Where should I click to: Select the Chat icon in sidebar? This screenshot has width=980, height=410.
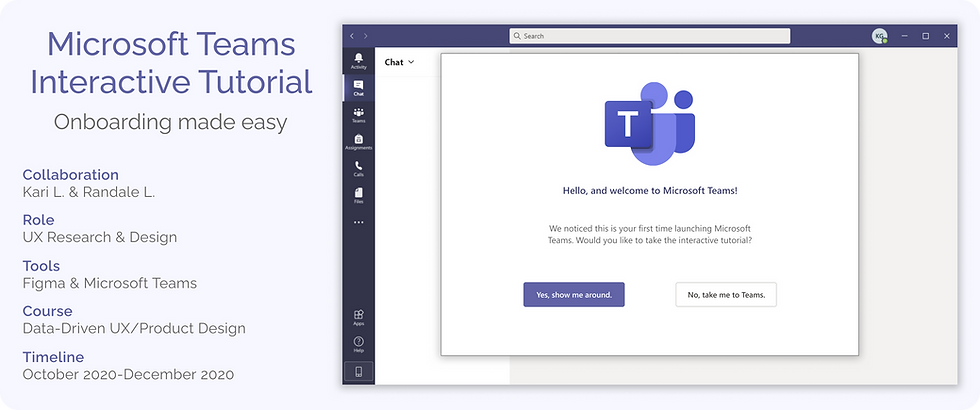pos(359,88)
